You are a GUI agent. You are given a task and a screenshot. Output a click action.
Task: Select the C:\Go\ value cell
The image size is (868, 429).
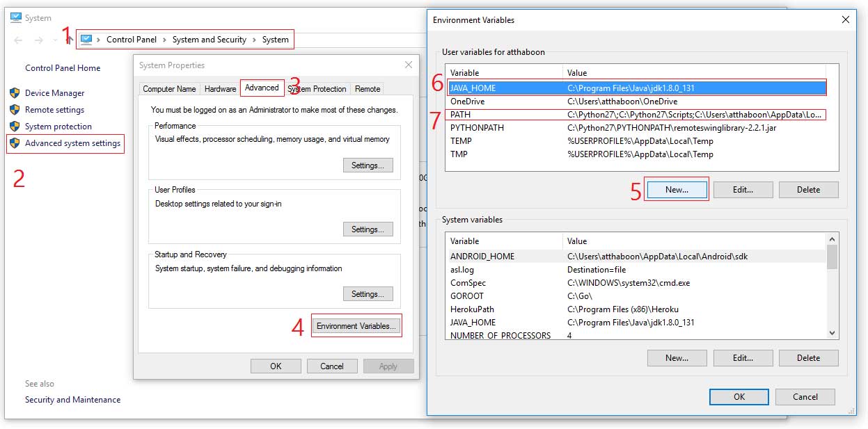tap(579, 296)
